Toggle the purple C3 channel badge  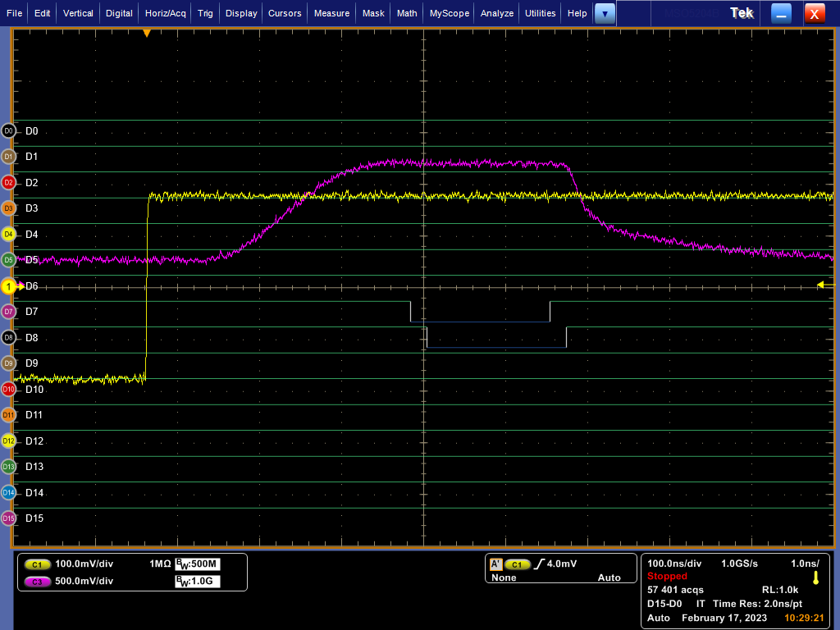[37, 581]
